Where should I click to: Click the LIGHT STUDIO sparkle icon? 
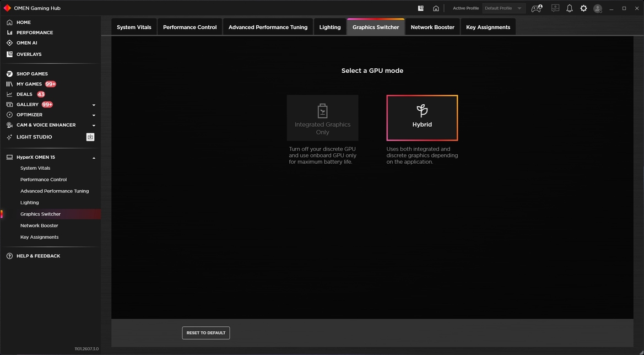click(x=9, y=137)
